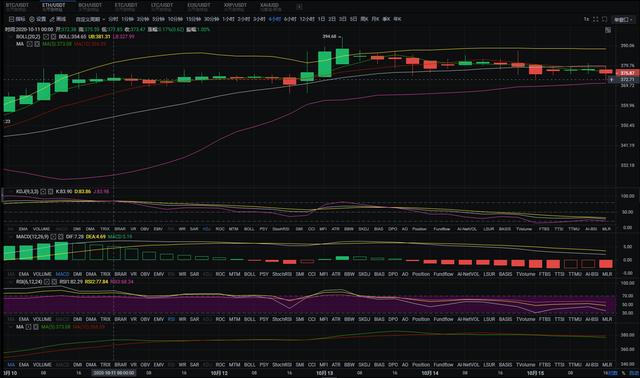Image resolution: width=640 pixels, height=378 pixels.
Task: Toggle StochRSI in row below KDJ panel
Action: (281, 229)
